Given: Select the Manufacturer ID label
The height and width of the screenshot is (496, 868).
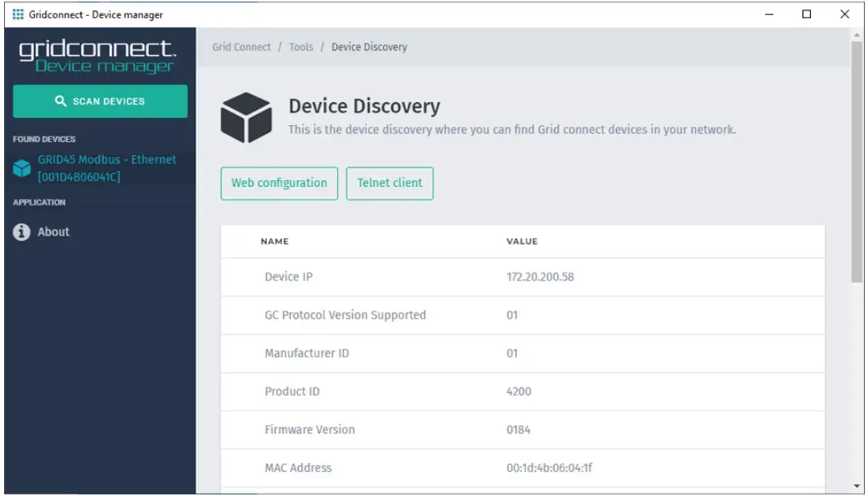Looking at the screenshot, I should pos(307,353).
